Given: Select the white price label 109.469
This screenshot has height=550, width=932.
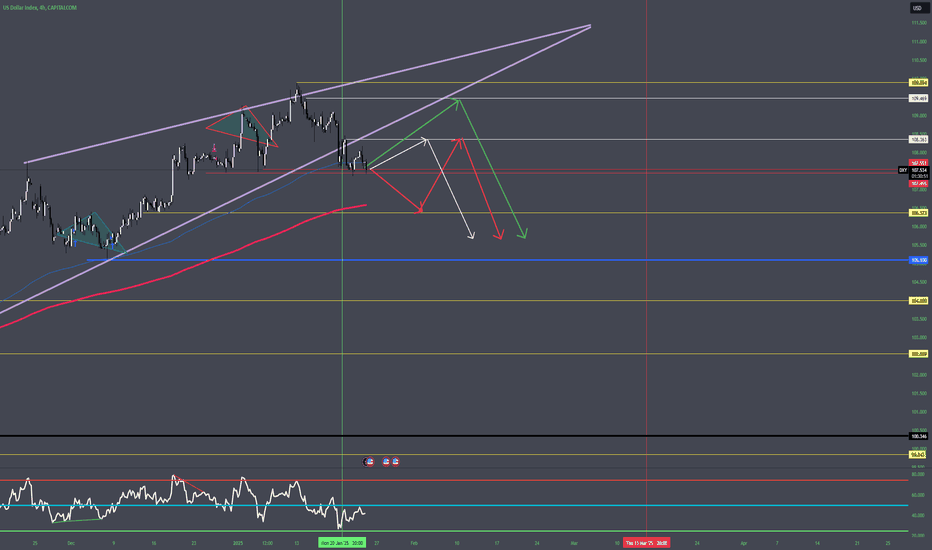Looking at the screenshot, I should click(919, 99).
